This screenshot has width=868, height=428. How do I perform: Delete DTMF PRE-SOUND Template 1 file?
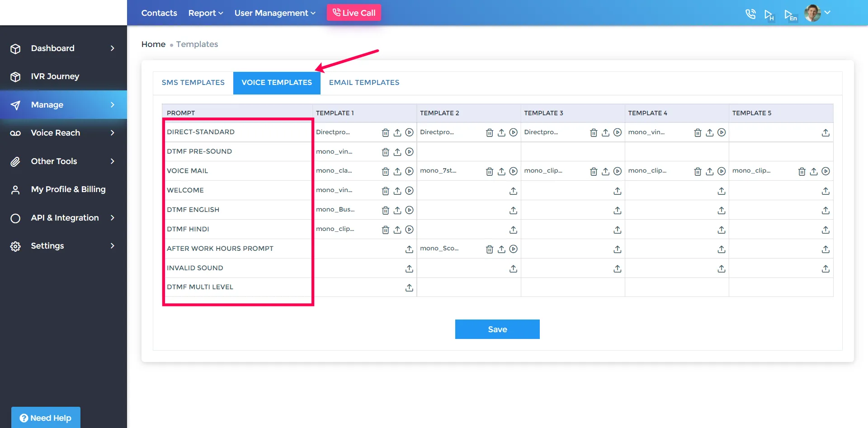(x=386, y=152)
